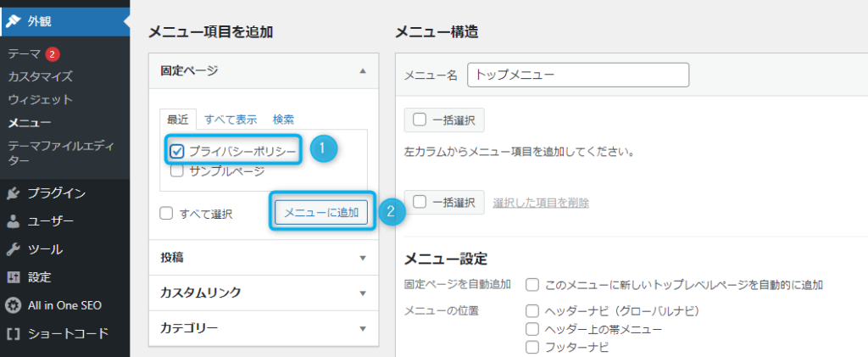Click the カスタムリンク panel heading
This screenshot has width=868, height=357.
264,293
